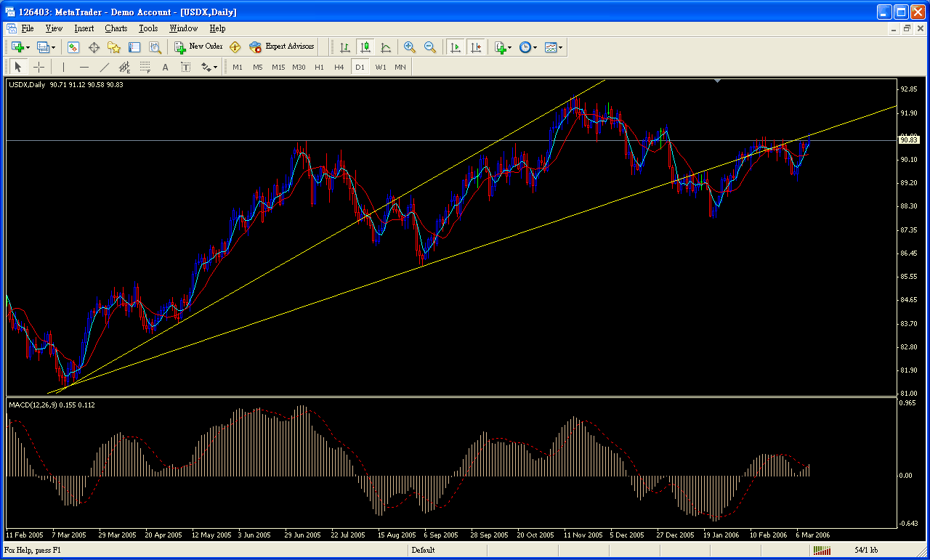The image size is (930, 560).
Task: Switch timeframe to H1
Action: tap(319, 67)
